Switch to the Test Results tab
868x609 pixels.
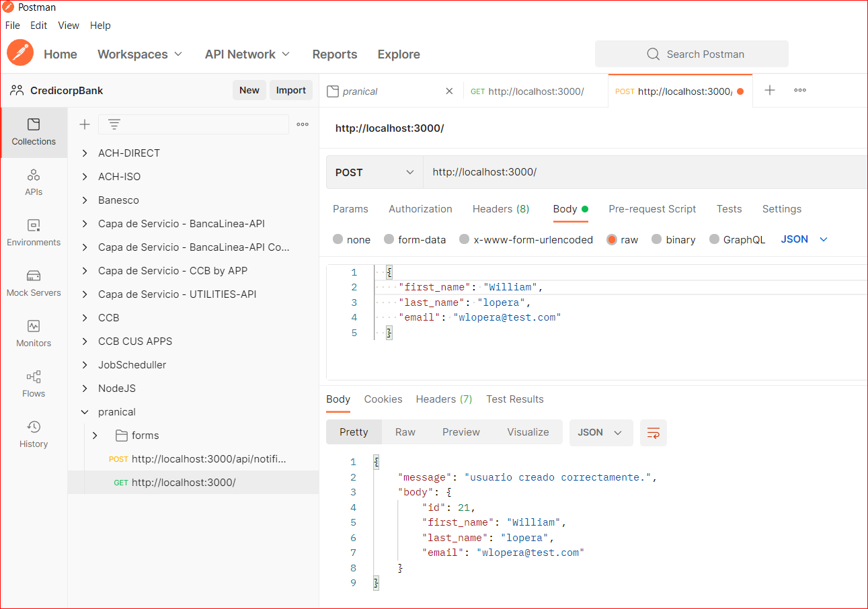515,399
